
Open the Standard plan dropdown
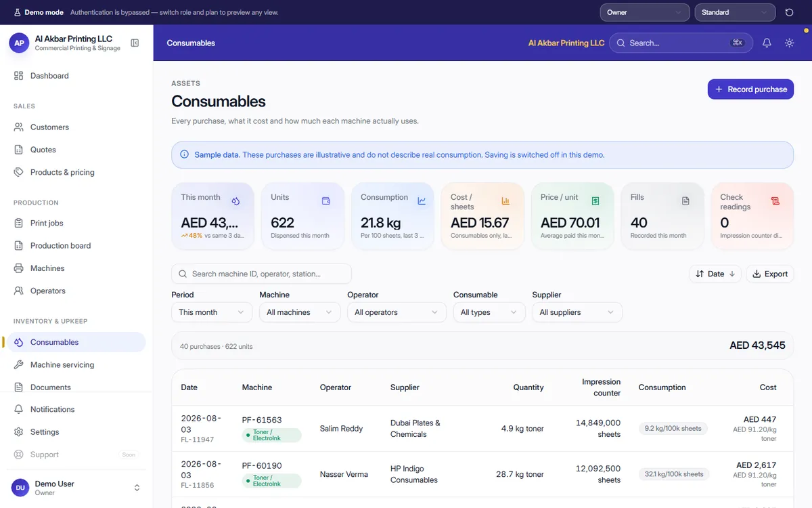[735, 12]
